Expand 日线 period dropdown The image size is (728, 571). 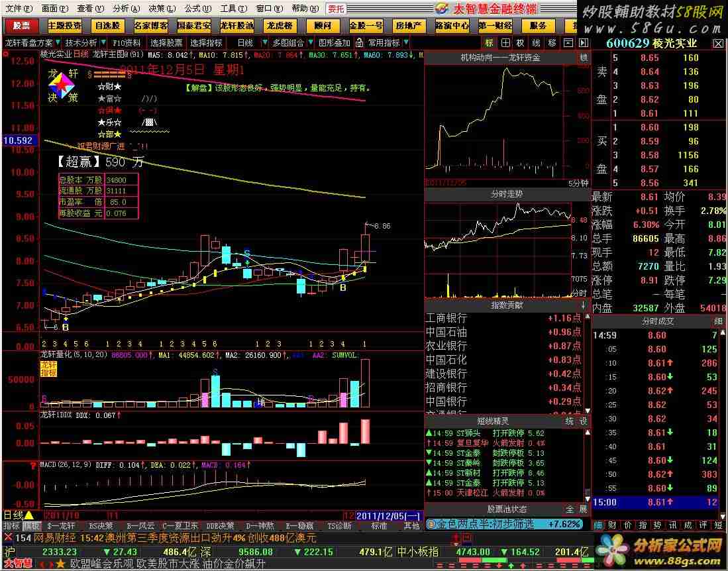265,42
